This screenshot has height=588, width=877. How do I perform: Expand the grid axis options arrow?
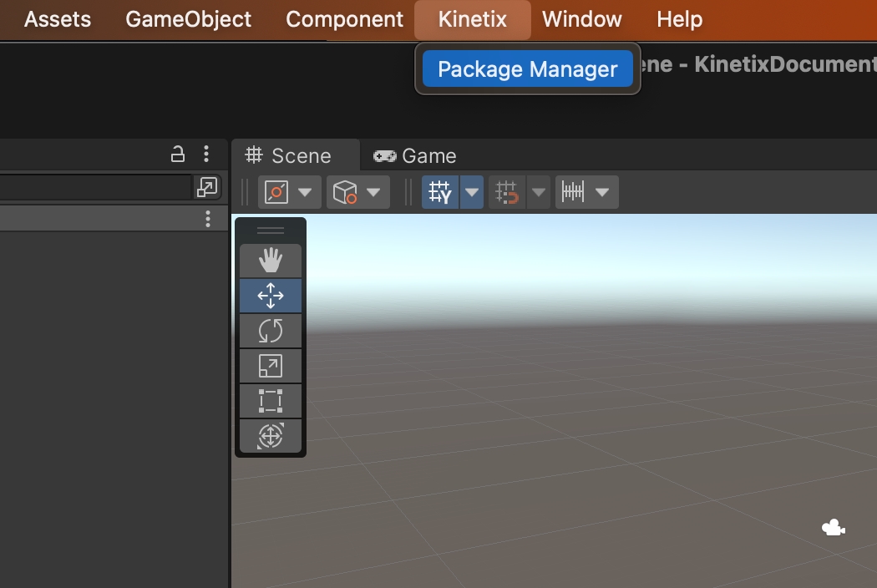(473, 193)
